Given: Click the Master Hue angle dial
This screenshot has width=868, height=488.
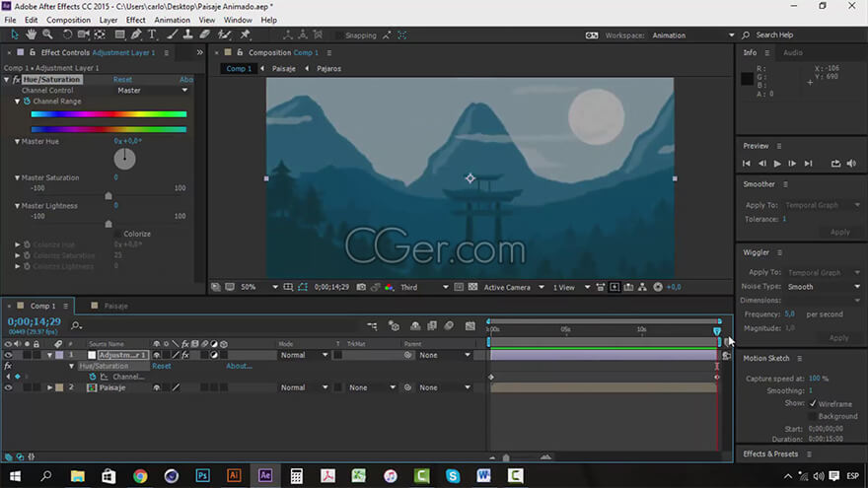Looking at the screenshot, I should pos(124,160).
